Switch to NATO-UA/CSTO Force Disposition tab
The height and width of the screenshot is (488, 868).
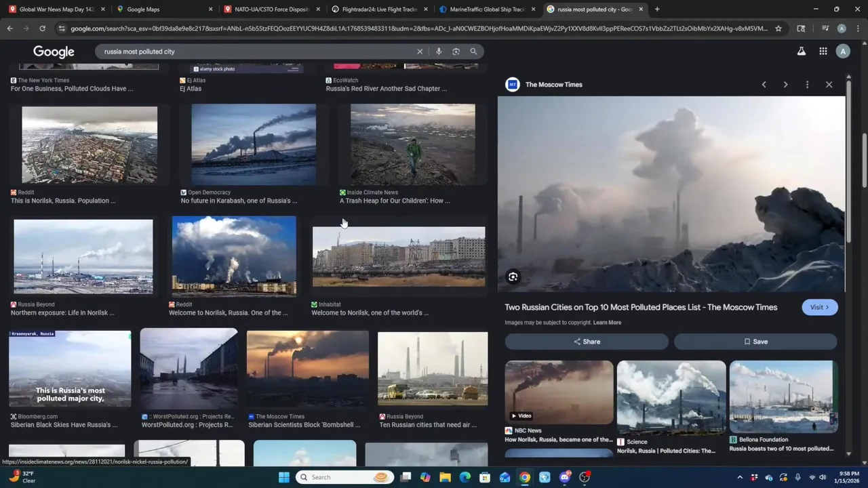271,9
